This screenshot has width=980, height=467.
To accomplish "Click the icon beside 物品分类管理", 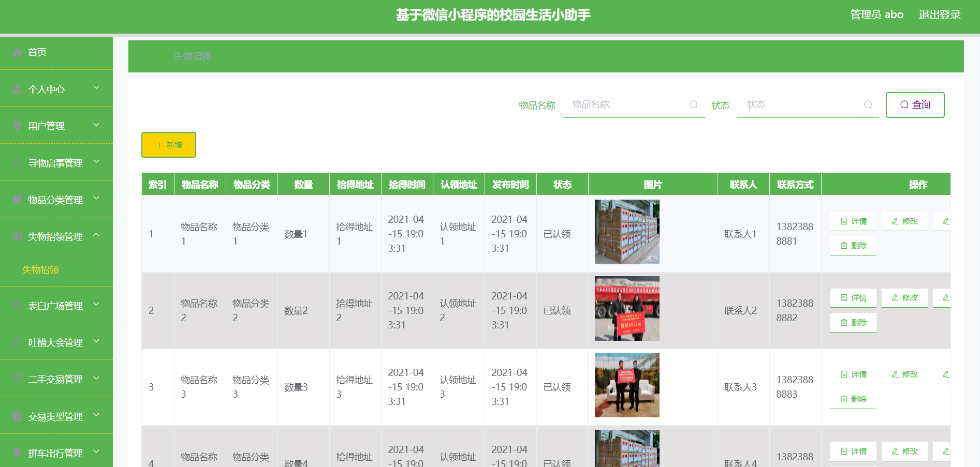I will coord(17,200).
